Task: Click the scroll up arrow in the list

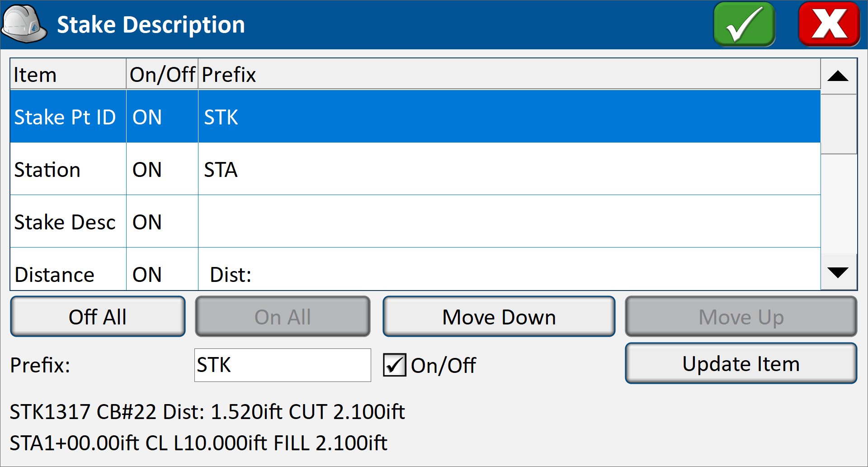Action: (x=838, y=76)
